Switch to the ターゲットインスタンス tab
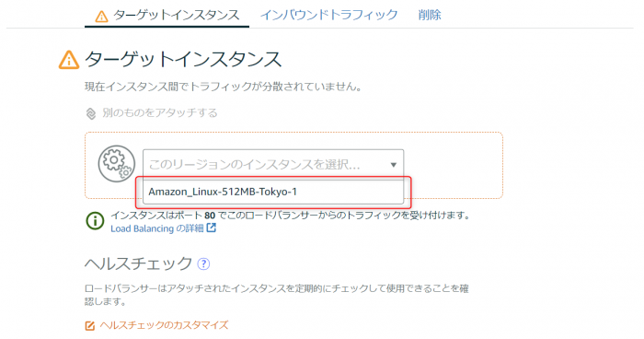Screen dimensions: 644x339 click(167, 16)
